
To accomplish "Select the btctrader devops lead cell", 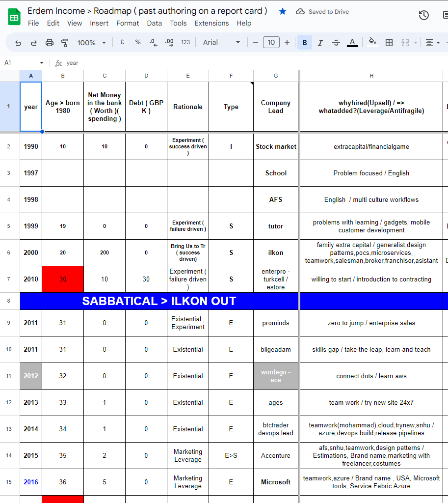I will point(276,429).
